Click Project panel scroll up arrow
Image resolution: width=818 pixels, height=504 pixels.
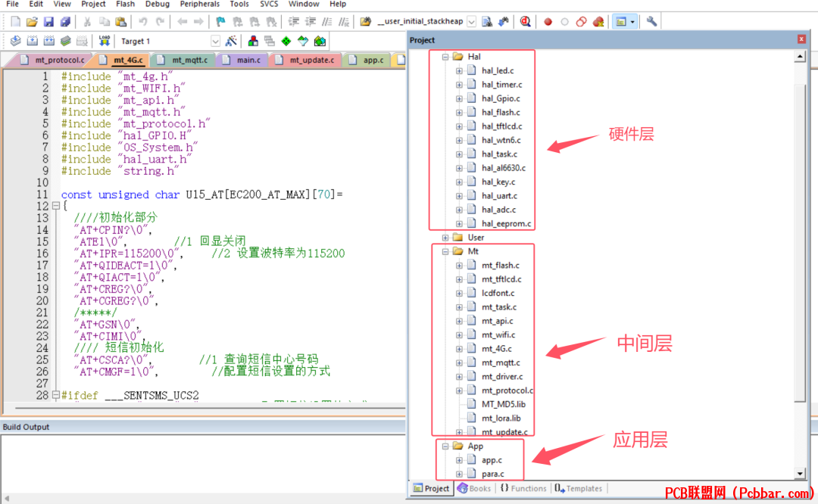(x=800, y=57)
